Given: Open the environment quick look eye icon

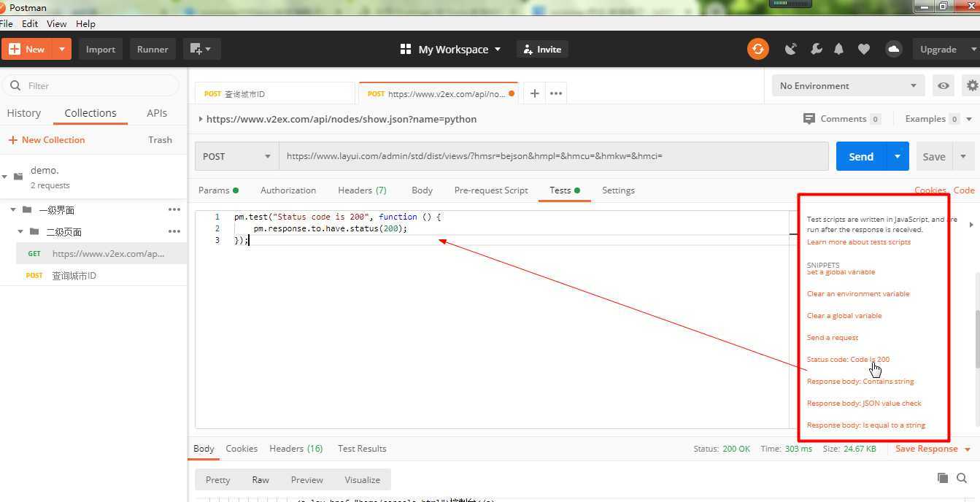Looking at the screenshot, I should point(944,85).
